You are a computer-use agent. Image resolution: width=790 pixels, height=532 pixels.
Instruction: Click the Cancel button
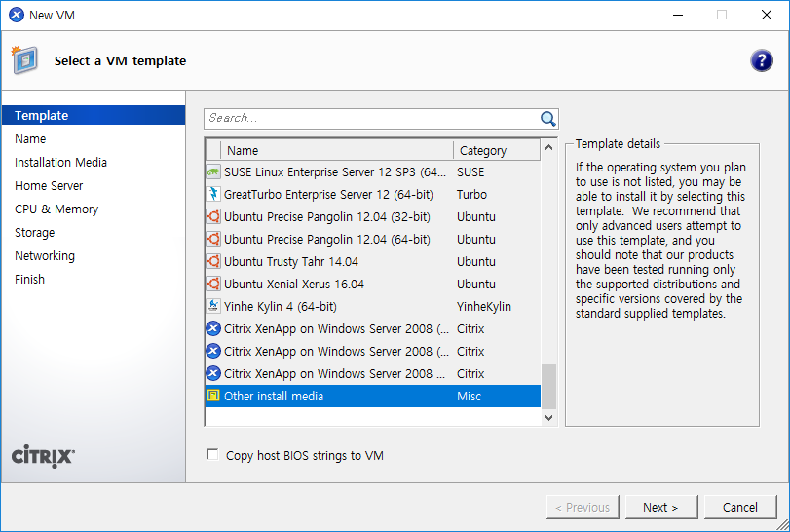pos(739,508)
